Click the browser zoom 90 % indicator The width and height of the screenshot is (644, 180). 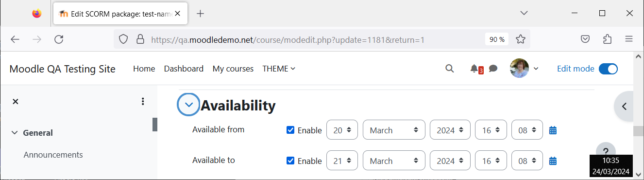pyautogui.click(x=496, y=39)
